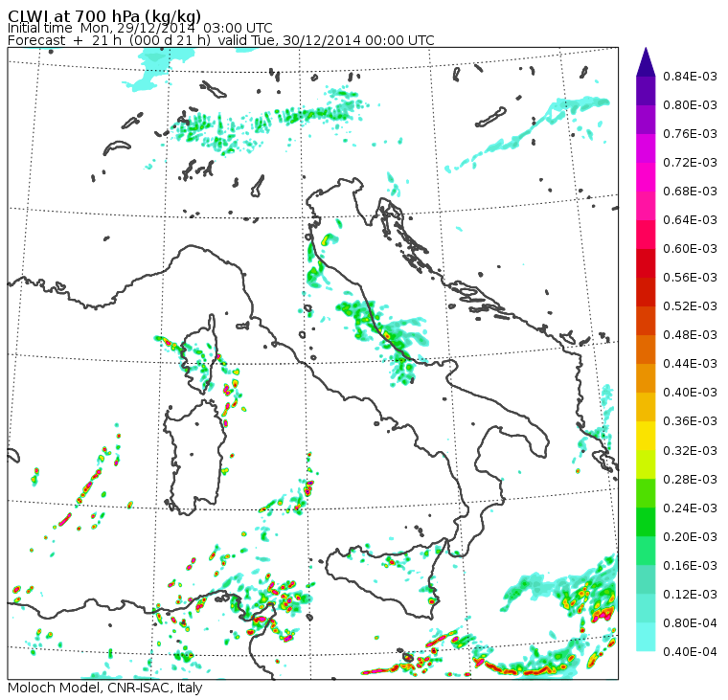Click the 0.56E-03 scale label
This screenshot has height=700, width=728.
point(690,278)
